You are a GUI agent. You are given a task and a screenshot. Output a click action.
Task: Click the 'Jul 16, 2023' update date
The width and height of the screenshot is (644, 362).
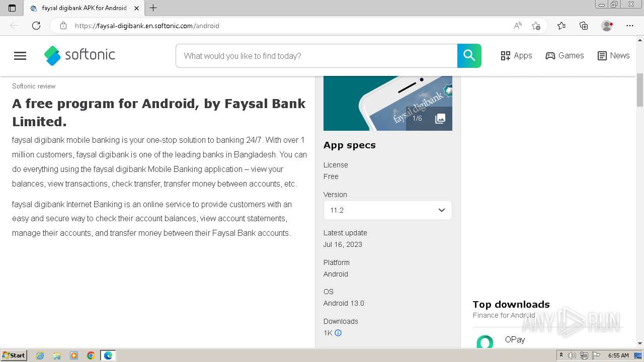click(x=343, y=244)
